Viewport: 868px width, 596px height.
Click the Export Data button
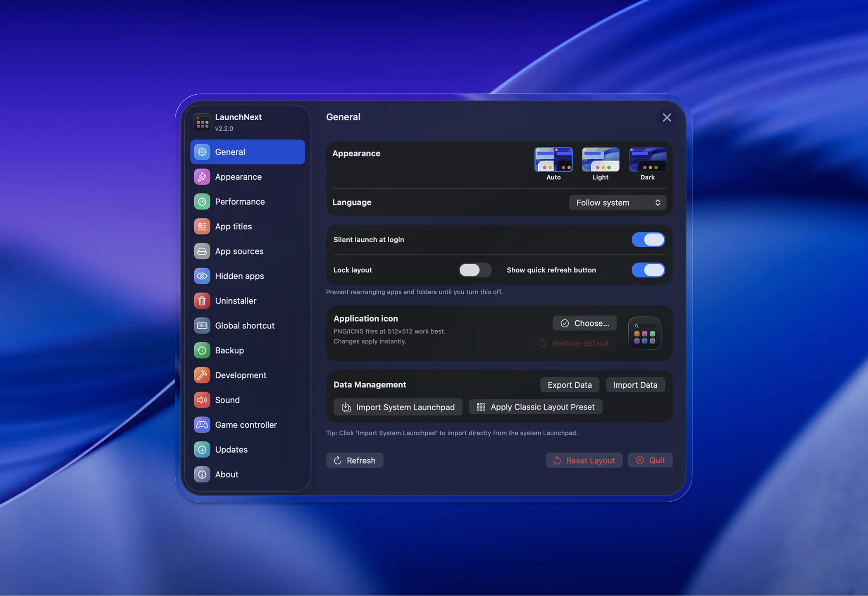click(x=569, y=385)
